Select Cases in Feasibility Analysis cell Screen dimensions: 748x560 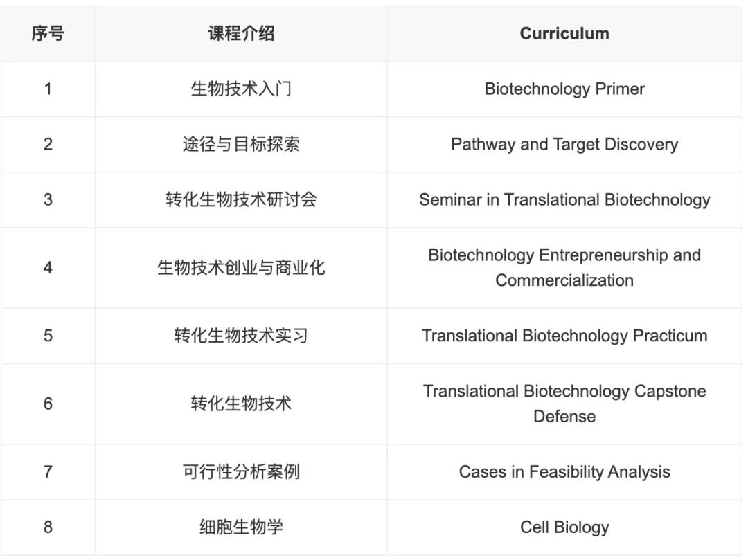(x=564, y=472)
